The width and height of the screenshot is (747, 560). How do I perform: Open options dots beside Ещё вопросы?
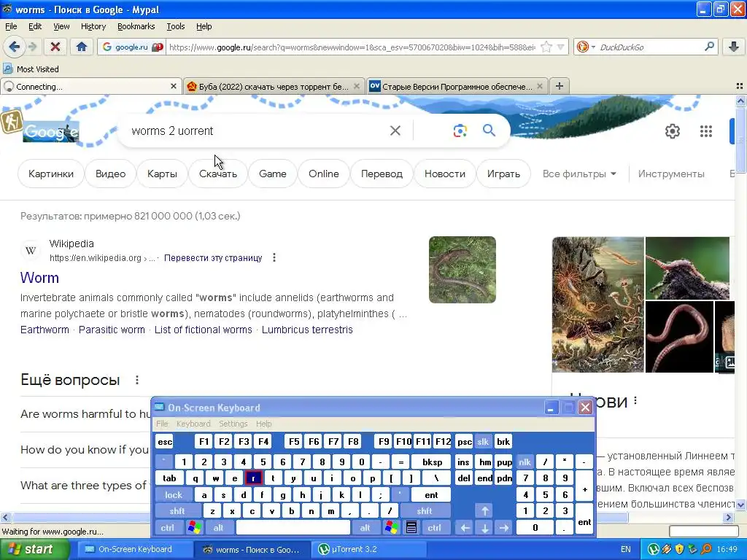click(x=137, y=380)
